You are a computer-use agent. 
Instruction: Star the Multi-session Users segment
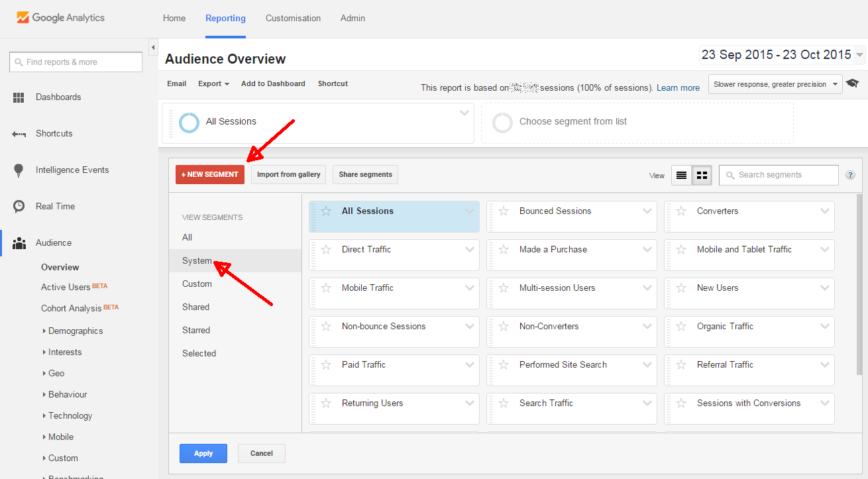pos(503,288)
